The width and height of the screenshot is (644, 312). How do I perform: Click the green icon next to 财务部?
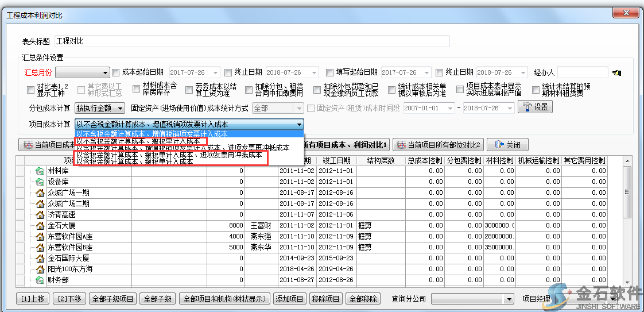40,280
